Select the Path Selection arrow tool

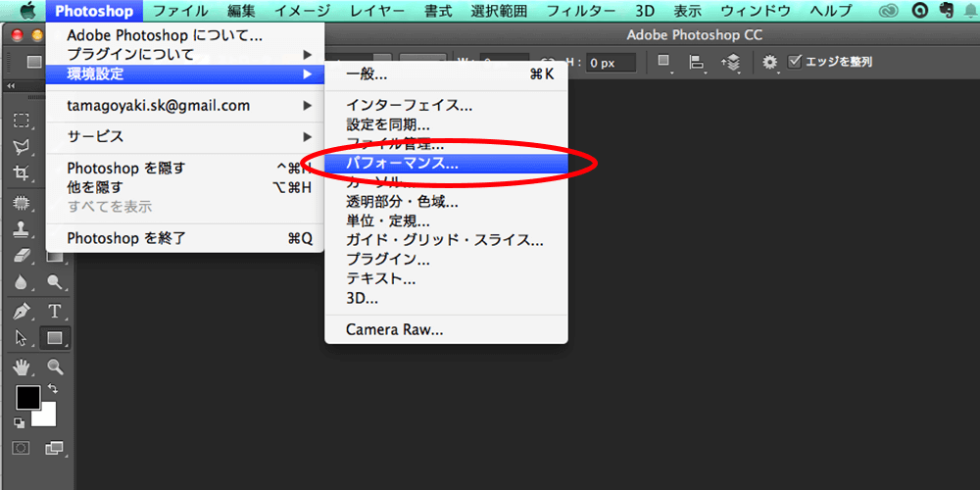(x=22, y=338)
